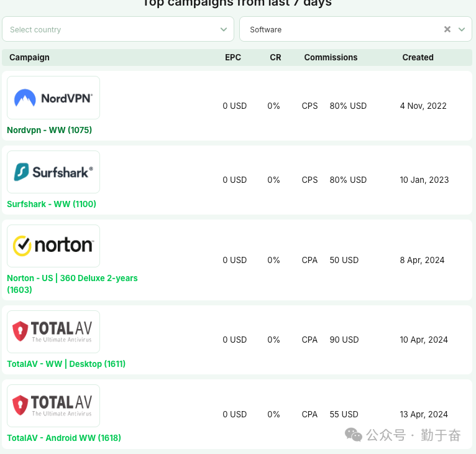The image size is (476, 454).
Task: Open the NordVPN logo thumbnail
Action: [53, 98]
